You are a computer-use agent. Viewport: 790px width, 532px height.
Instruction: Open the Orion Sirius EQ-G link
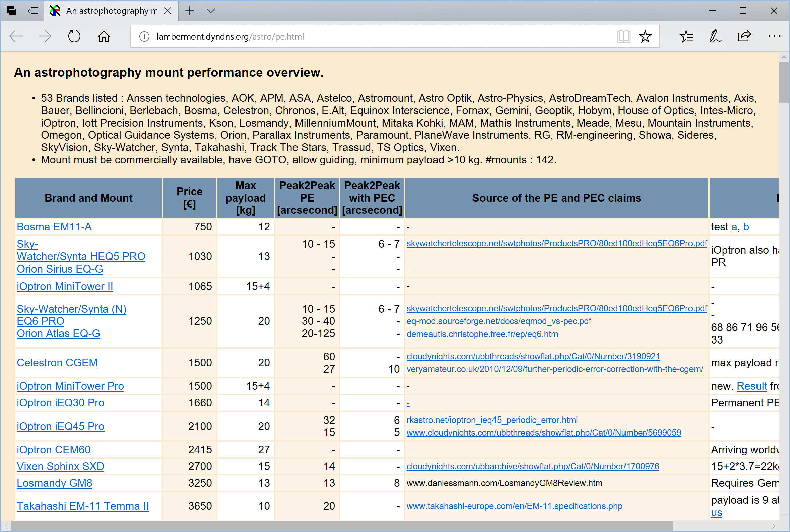(60, 269)
